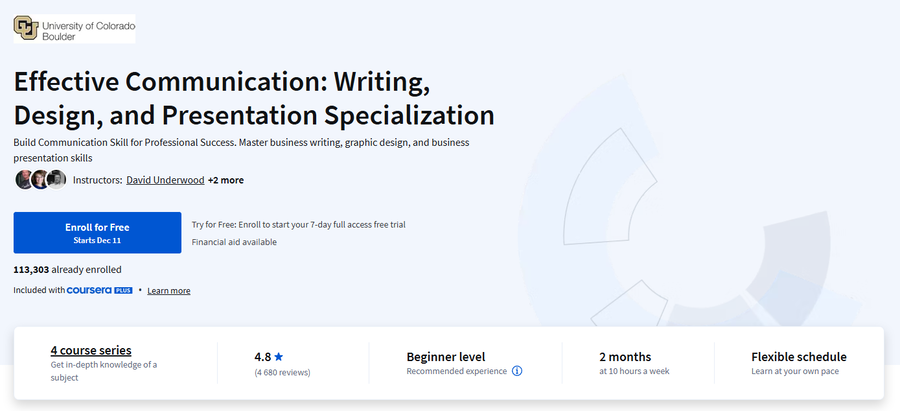This screenshot has height=411, width=900.
Task: Click the info icon beside Recommended experience
Action: pos(517,371)
